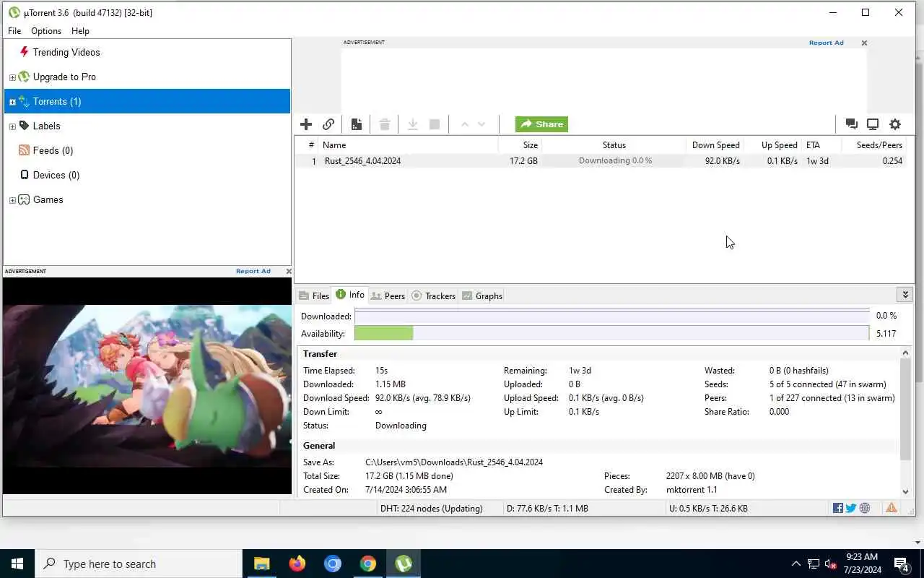The width and height of the screenshot is (924, 578).
Task: Sort by the Name column header
Action: point(408,145)
